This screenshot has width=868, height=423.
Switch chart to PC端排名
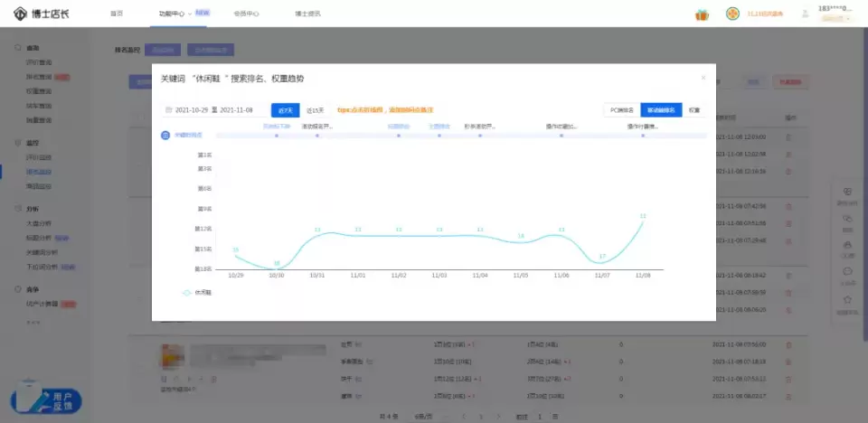[621, 110]
